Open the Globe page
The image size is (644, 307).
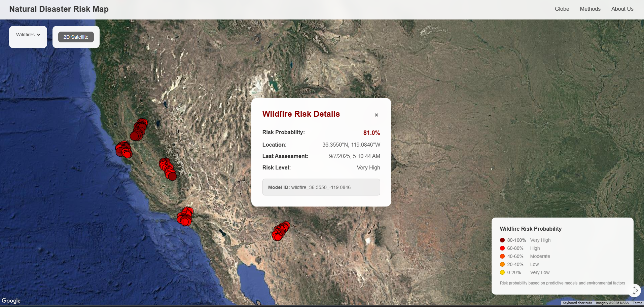pyautogui.click(x=562, y=9)
